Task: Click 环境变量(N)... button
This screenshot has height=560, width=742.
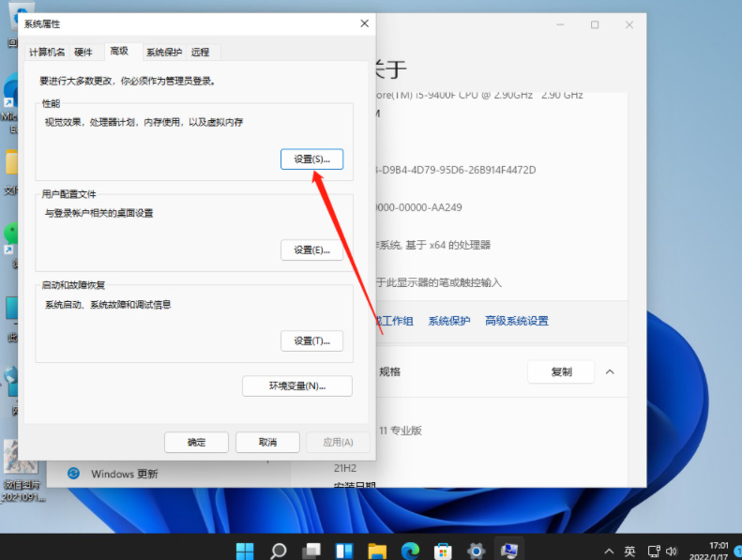Action: [x=296, y=386]
